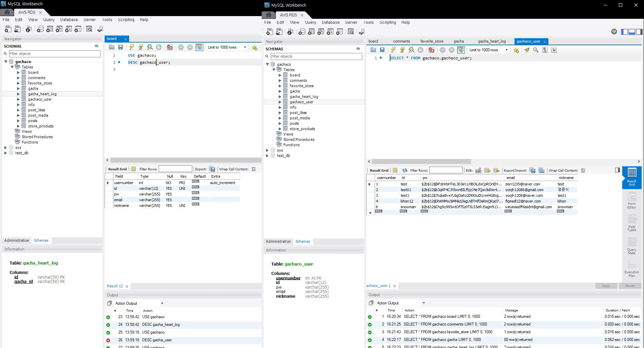Toggle wrap cell content in right result grid
Viewport: 644px width, 348px height.
(583, 170)
